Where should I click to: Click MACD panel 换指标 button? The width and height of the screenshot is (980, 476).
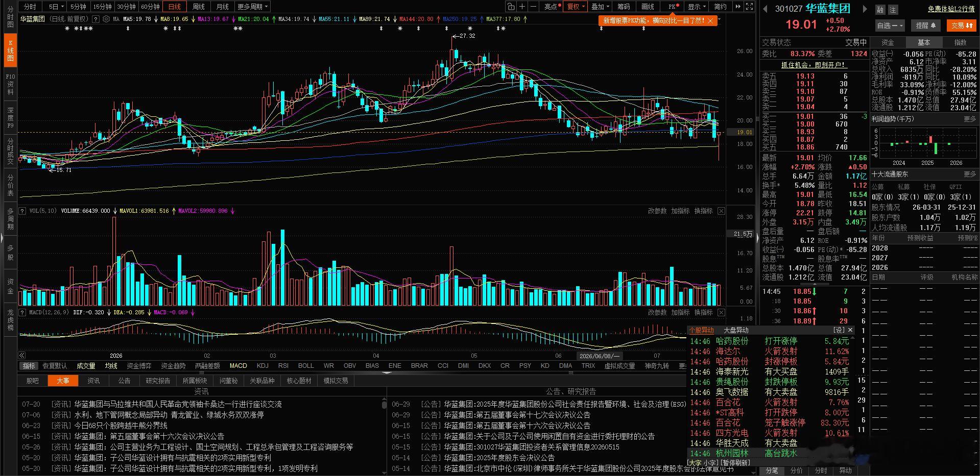(x=703, y=312)
